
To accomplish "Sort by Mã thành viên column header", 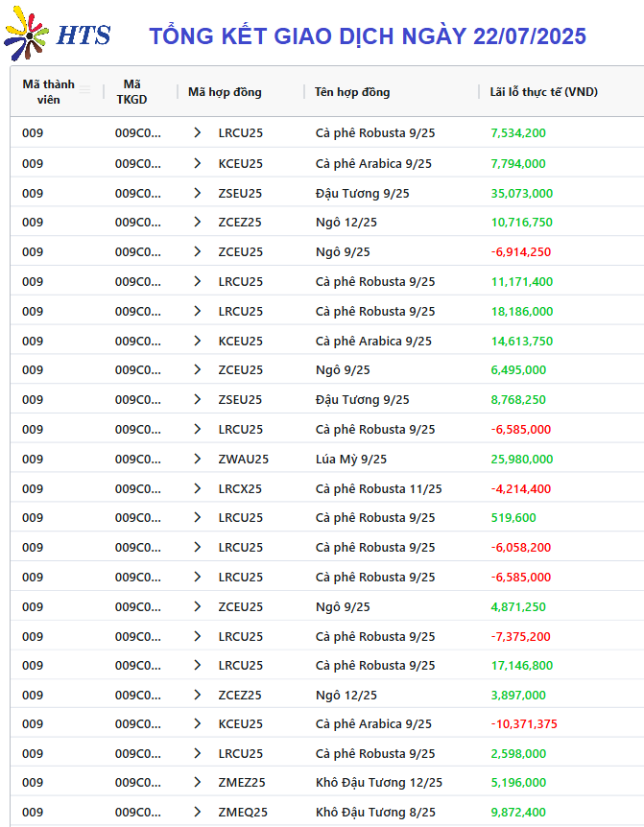I will tap(49, 92).
